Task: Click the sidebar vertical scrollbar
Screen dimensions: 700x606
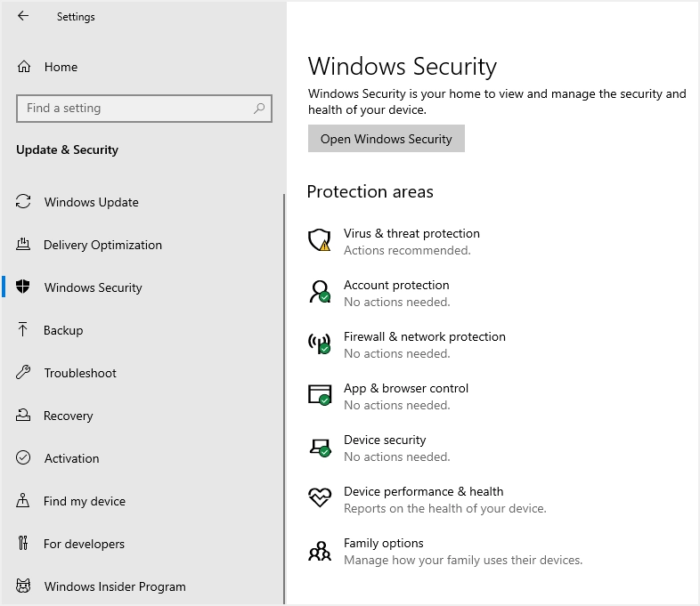Action: pyautogui.click(x=284, y=399)
